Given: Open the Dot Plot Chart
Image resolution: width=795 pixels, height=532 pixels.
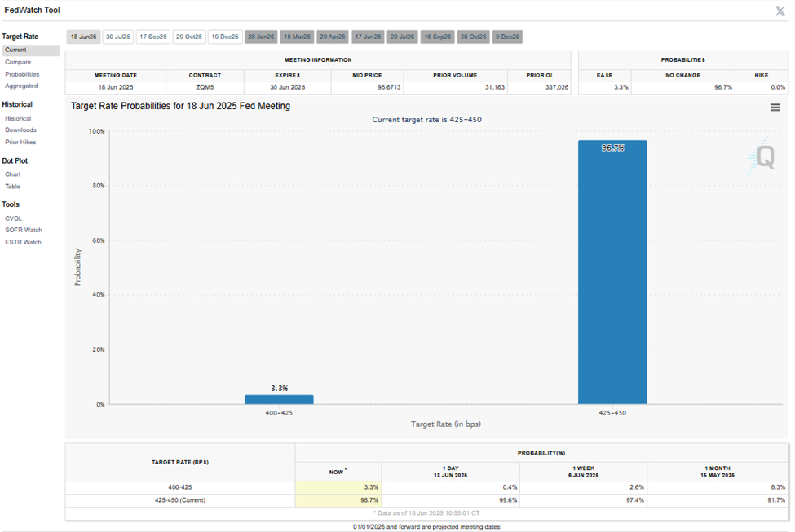Looking at the screenshot, I should (x=12, y=174).
